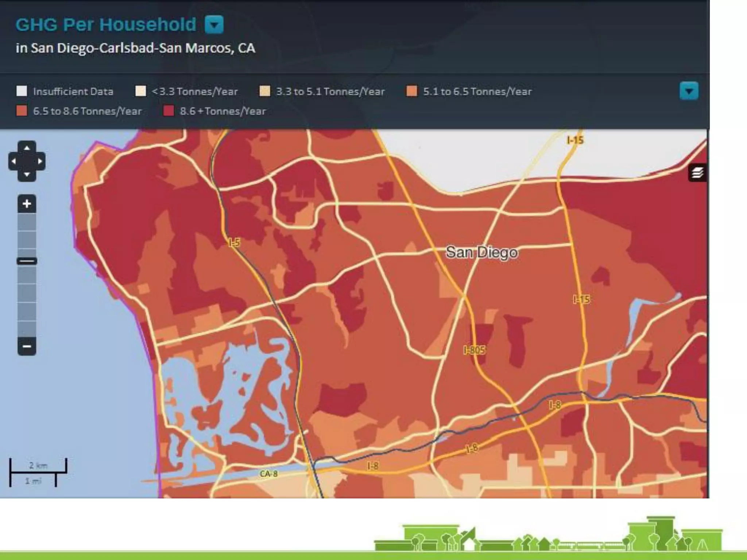Open the map layers switcher icon

click(697, 172)
